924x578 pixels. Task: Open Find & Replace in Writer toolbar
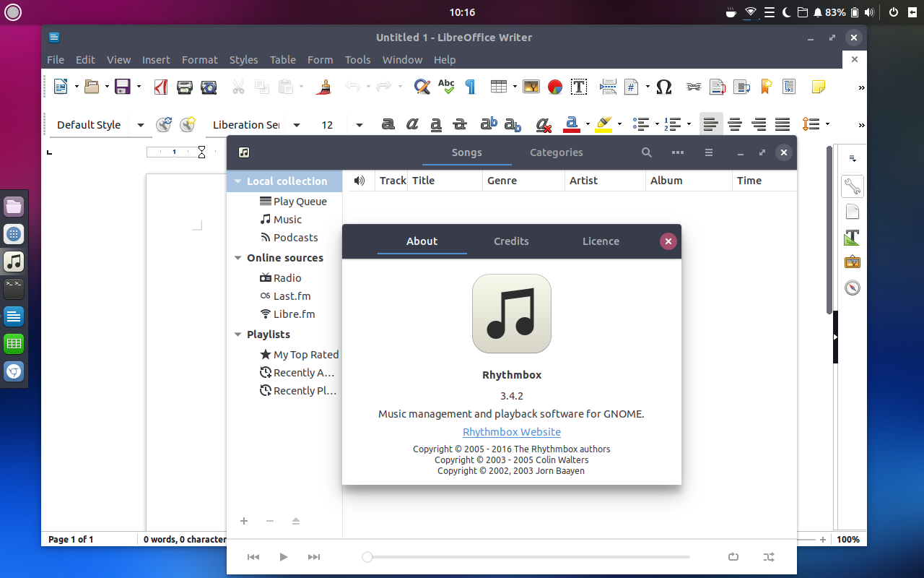click(422, 87)
